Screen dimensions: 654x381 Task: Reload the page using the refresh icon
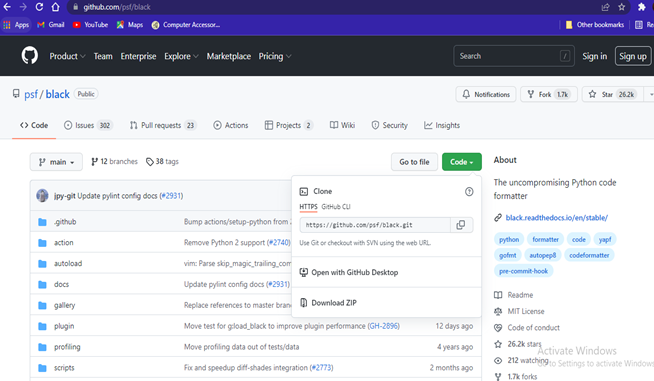point(39,7)
